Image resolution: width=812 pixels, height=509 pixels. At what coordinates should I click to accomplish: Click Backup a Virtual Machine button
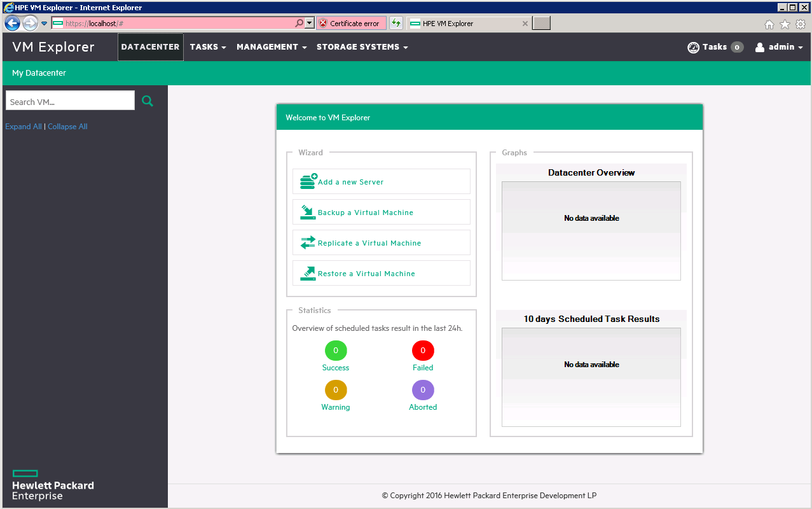tap(382, 212)
